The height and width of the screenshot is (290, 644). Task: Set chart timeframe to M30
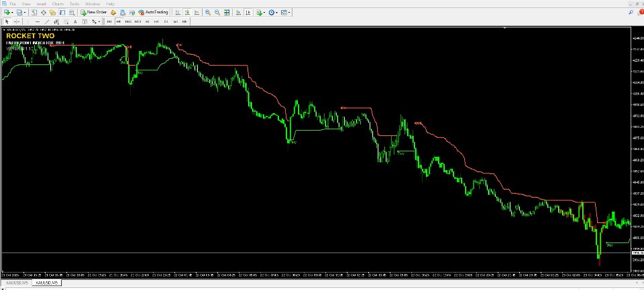point(138,21)
